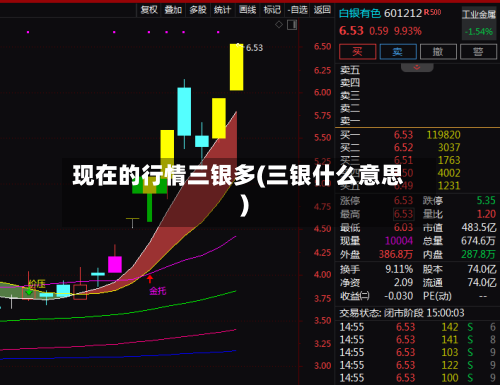Click the 总量 value 674.6万

point(478,241)
